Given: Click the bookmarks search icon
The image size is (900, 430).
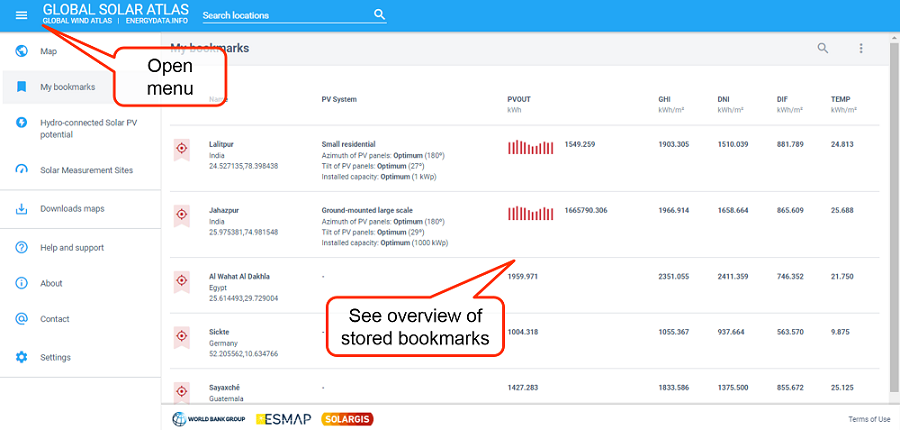Looking at the screenshot, I should tap(823, 48).
